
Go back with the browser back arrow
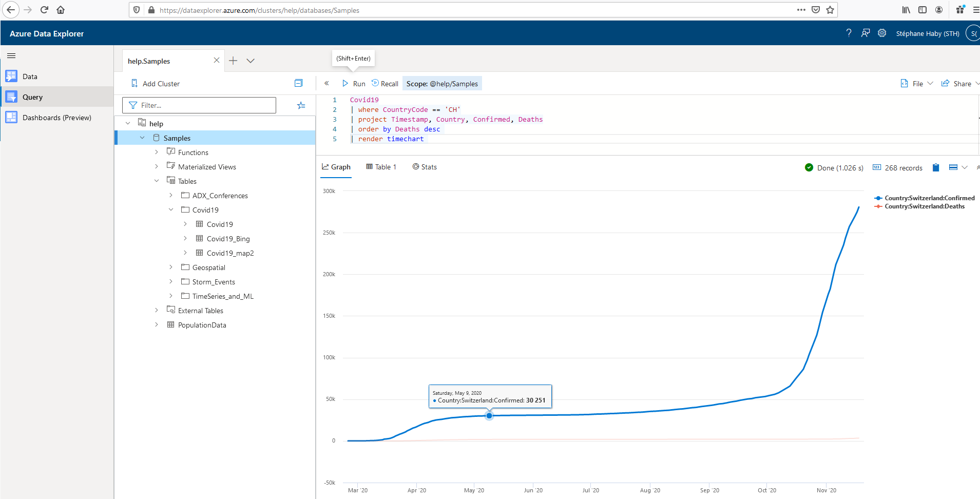click(x=11, y=10)
